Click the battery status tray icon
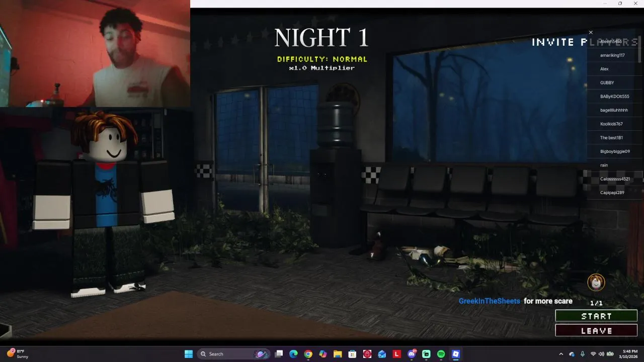The width and height of the screenshot is (644, 362). [x=610, y=354]
